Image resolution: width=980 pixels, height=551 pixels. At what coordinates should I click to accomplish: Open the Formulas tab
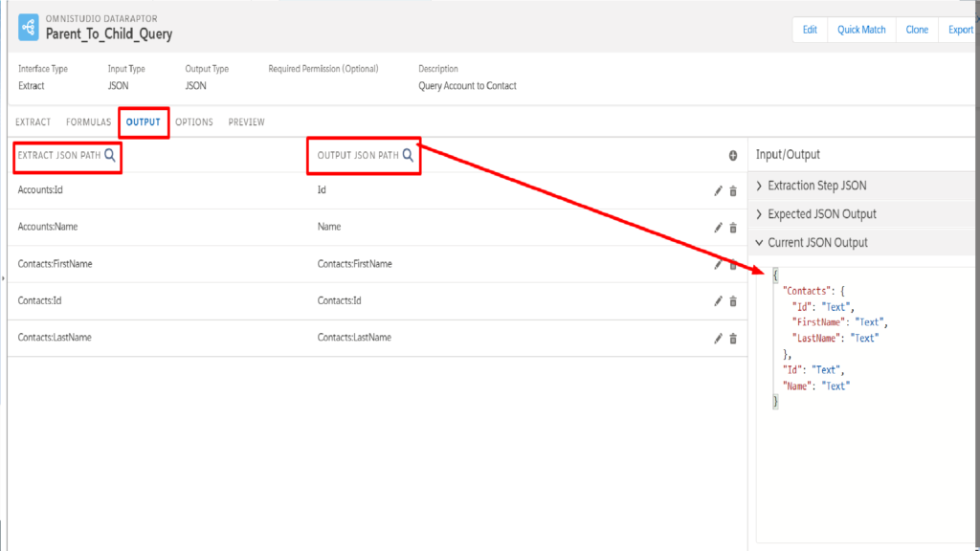pyautogui.click(x=89, y=121)
